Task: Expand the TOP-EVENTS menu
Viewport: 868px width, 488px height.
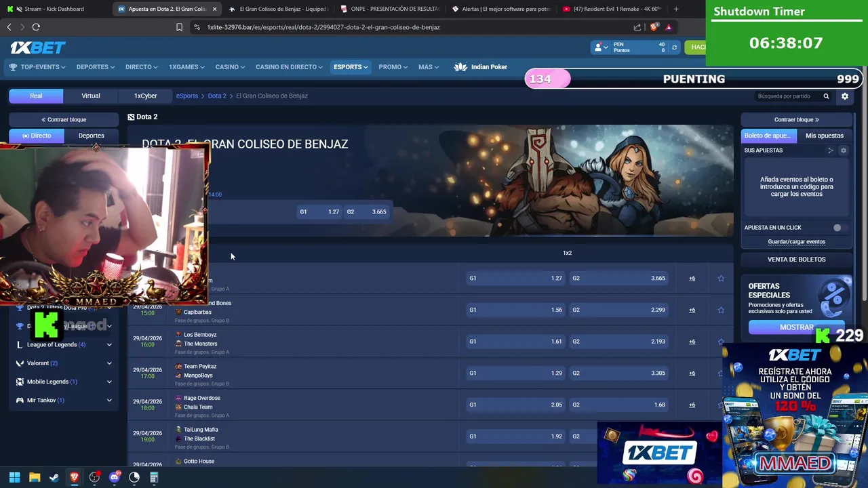Action: (x=37, y=67)
